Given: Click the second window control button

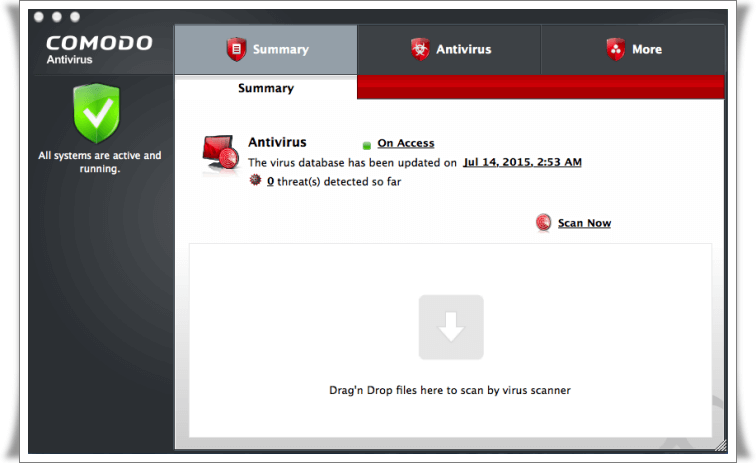Looking at the screenshot, I should [x=57, y=17].
